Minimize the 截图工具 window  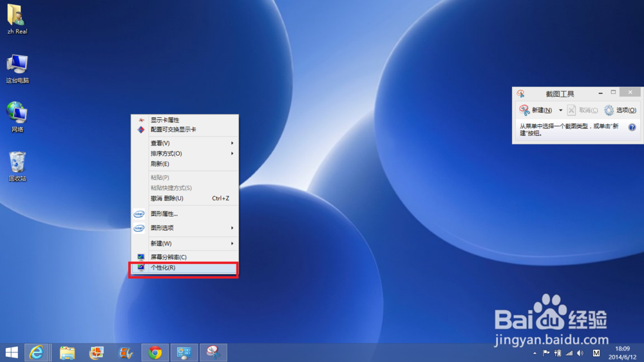(x=600, y=93)
